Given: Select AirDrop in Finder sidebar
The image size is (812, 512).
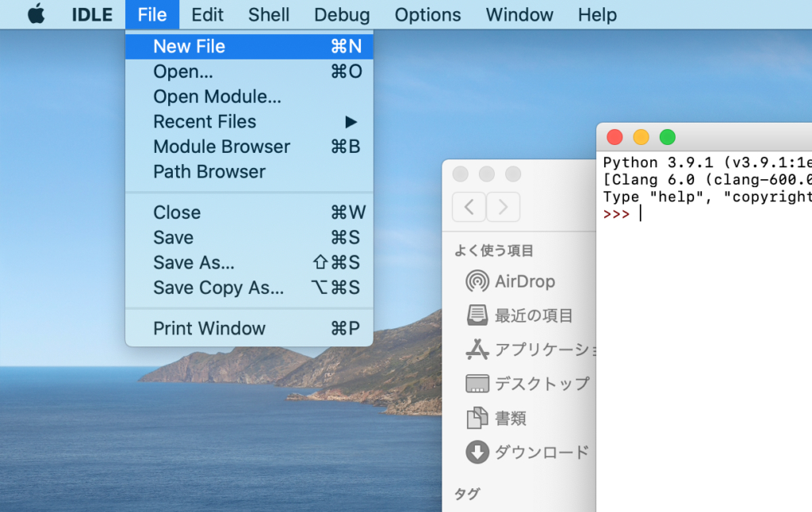Looking at the screenshot, I should pyautogui.click(x=511, y=281).
